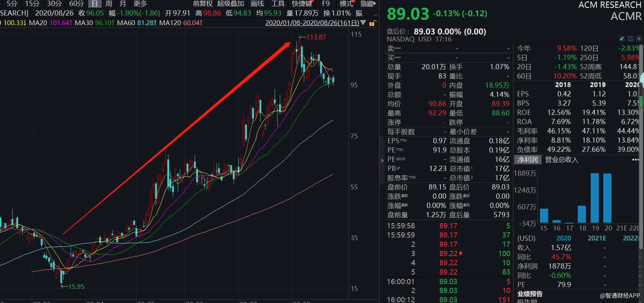Viewport: 644px width, 303px height.
Task: Switch to the 30分 timeframe
Action: coord(54,4)
